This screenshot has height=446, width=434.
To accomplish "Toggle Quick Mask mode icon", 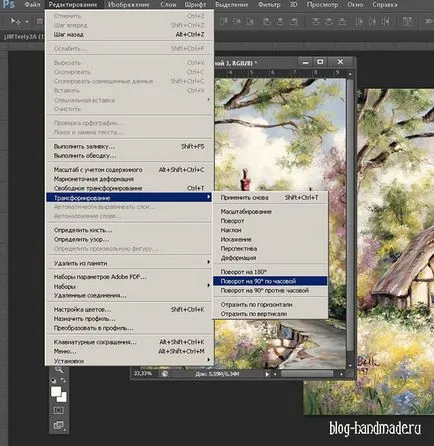I will pos(58,410).
